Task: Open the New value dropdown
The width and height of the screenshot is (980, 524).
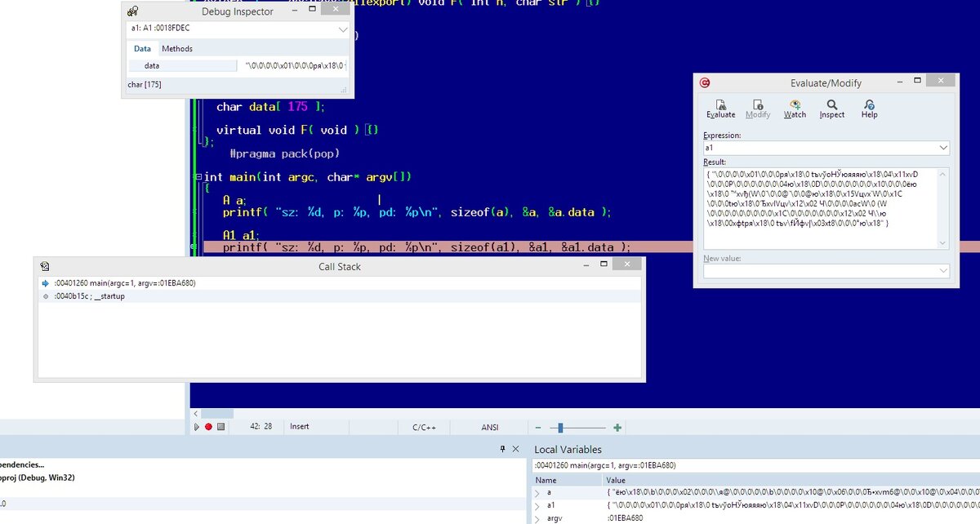Action: pos(943,271)
